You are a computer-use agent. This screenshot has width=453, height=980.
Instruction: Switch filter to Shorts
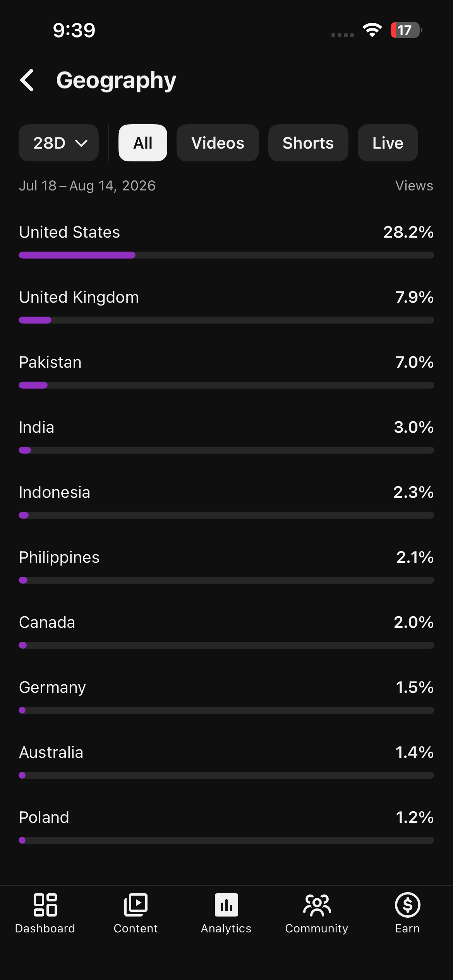pyautogui.click(x=308, y=143)
